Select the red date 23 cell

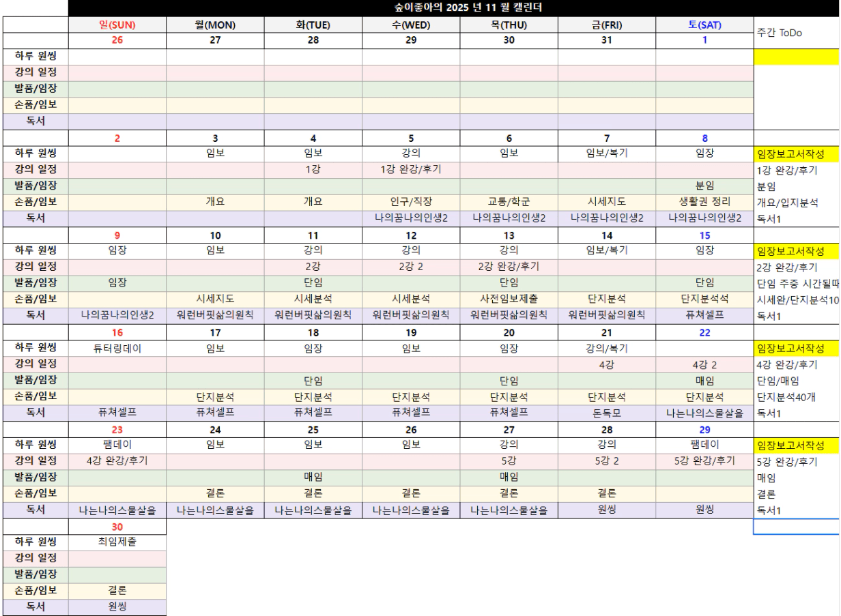[117, 430]
